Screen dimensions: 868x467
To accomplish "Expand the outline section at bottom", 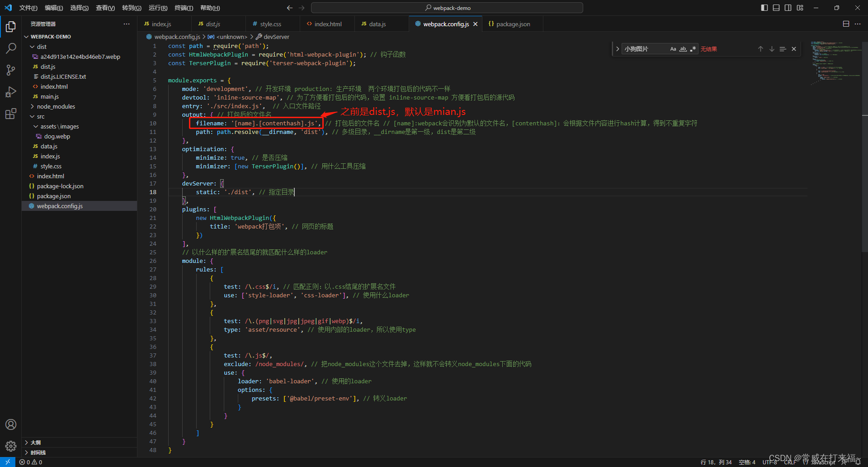I will click(79, 443).
